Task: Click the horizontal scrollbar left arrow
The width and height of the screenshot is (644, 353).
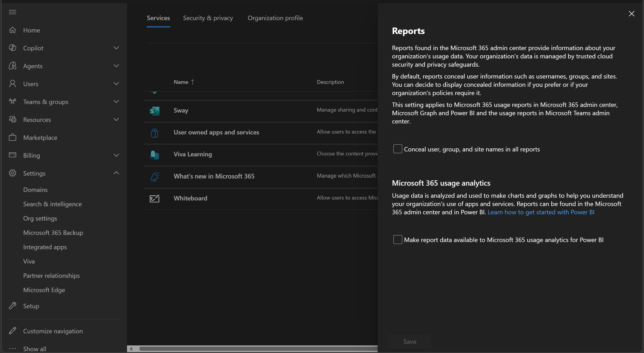Action: (x=131, y=349)
